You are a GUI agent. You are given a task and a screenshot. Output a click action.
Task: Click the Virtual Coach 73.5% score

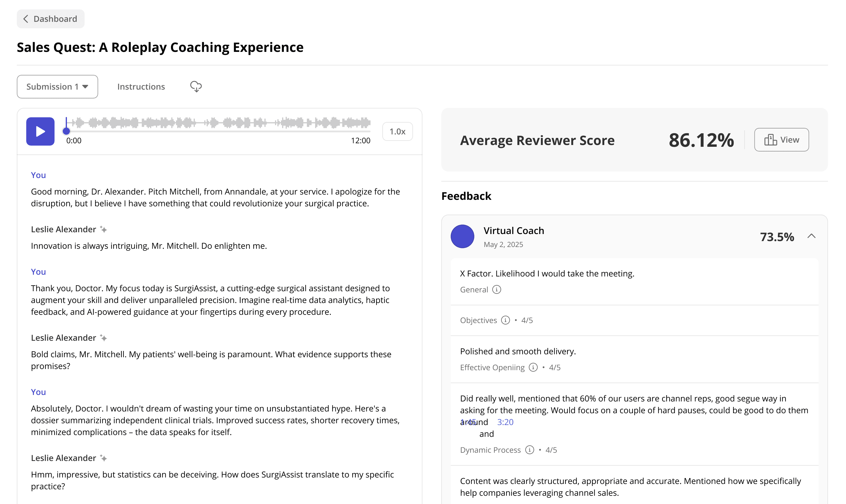[777, 237]
